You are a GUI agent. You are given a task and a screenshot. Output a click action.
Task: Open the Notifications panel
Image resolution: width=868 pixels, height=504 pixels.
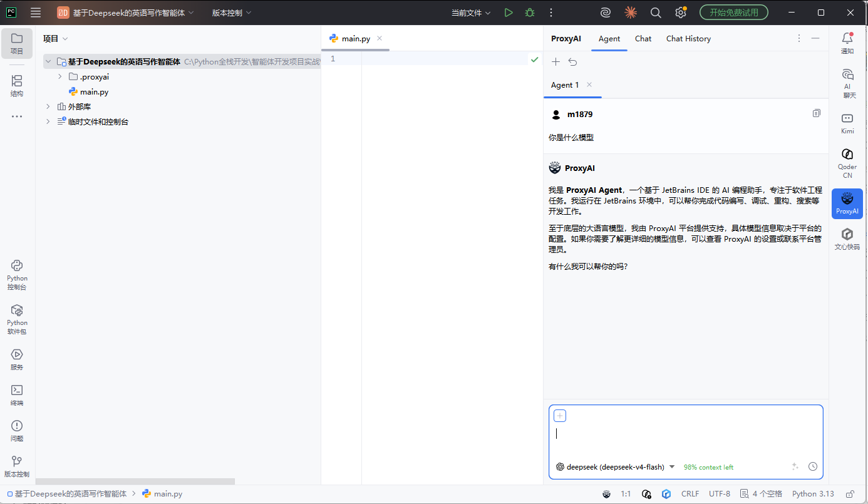tap(847, 43)
